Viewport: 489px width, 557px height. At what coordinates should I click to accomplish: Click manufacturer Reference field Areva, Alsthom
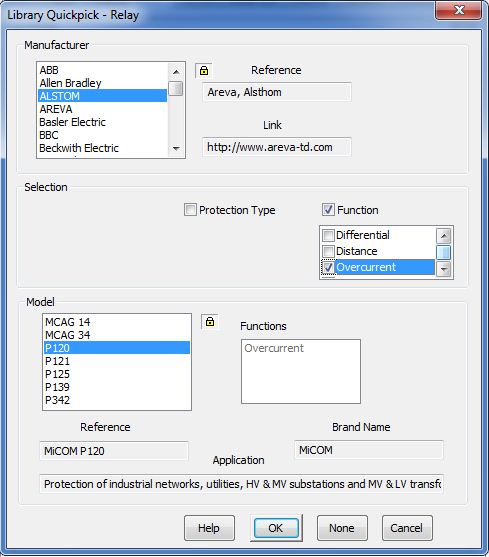pos(277,92)
